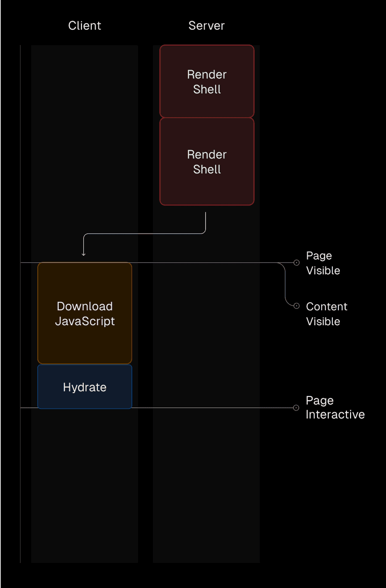Click the vertical timeline axis on the left
This screenshot has height=588, width=386.
coord(20,303)
